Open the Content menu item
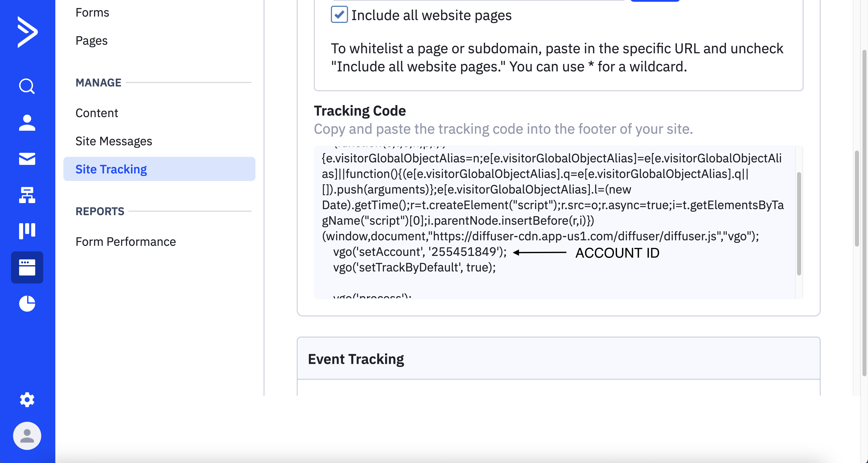 [97, 113]
